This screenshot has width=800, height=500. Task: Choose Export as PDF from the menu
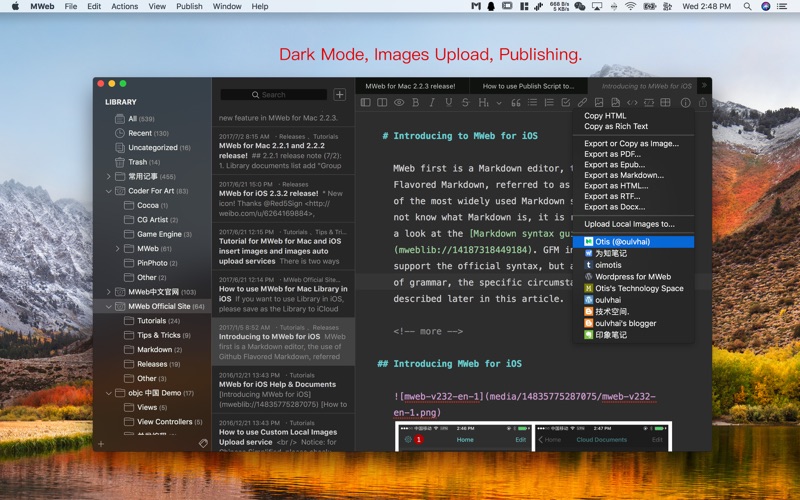pyautogui.click(x=612, y=154)
